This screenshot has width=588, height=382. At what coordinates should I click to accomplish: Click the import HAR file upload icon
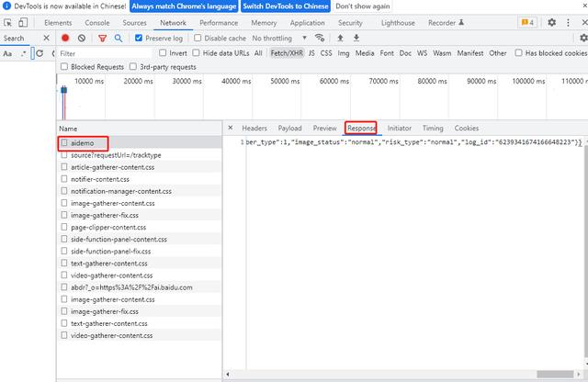coord(341,39)
